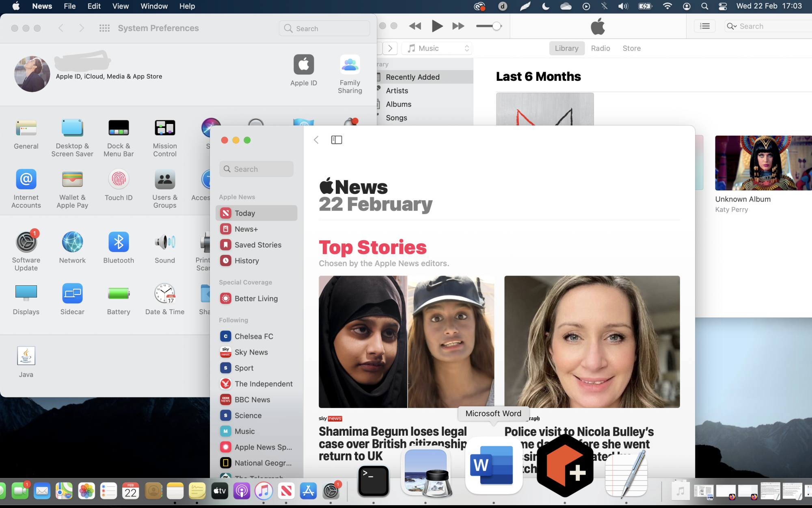Launch Terminal from the Dock

(373, 481)
